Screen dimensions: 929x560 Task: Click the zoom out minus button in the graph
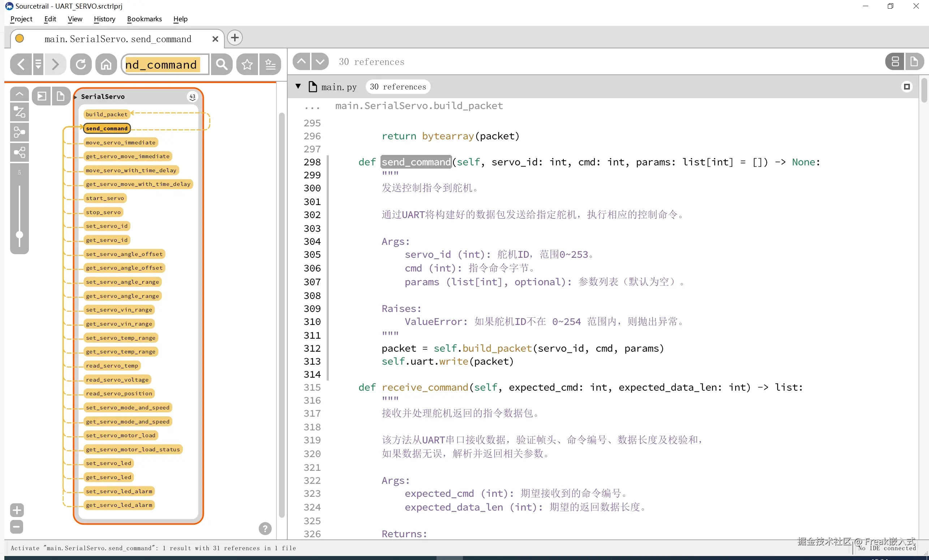click(x=17, y=526)
